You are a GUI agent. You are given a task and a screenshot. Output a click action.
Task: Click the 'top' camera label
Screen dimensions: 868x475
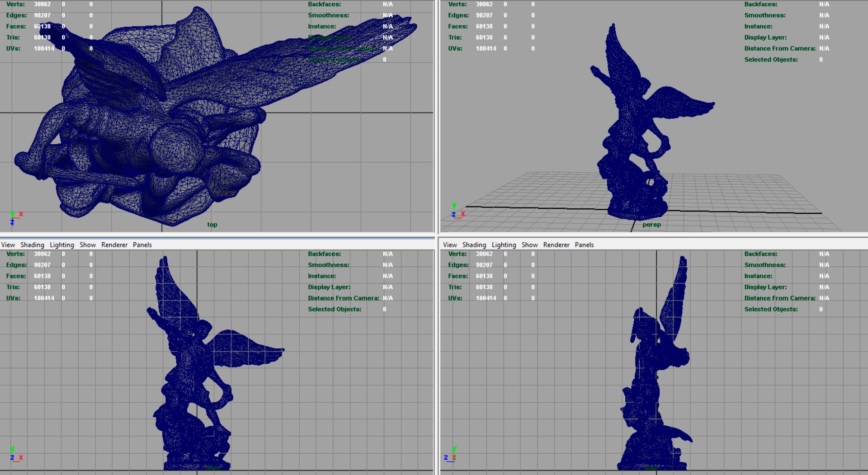pyautogui.click(x=212, y=225)
